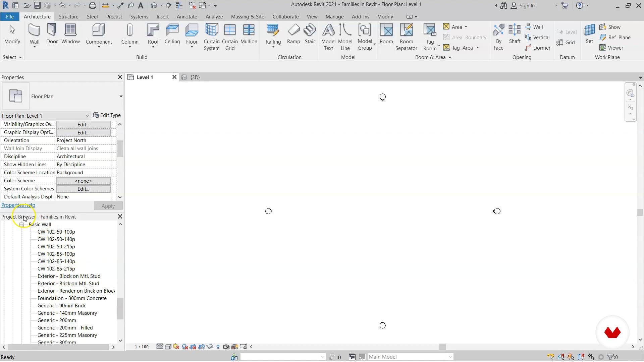Collapse the Basic Wall tree node
Image resolution: width=644 pixels, height=362 pixels.
click(21, 225)
